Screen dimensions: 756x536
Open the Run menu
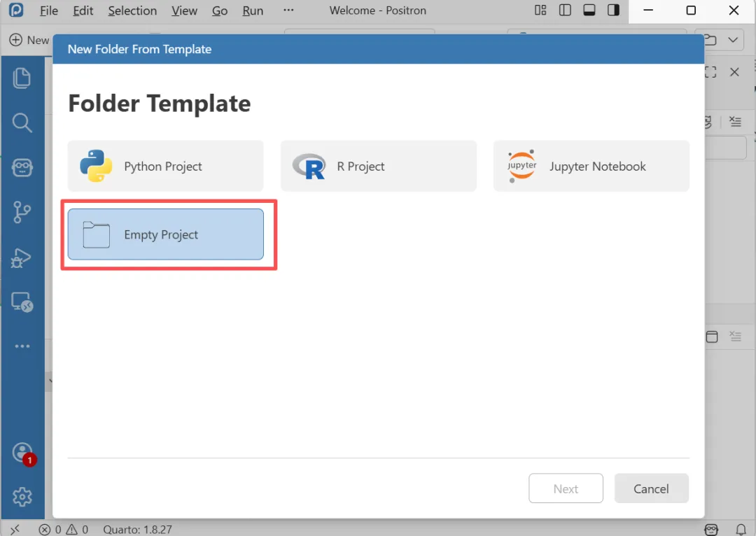(x=253, y=10)
